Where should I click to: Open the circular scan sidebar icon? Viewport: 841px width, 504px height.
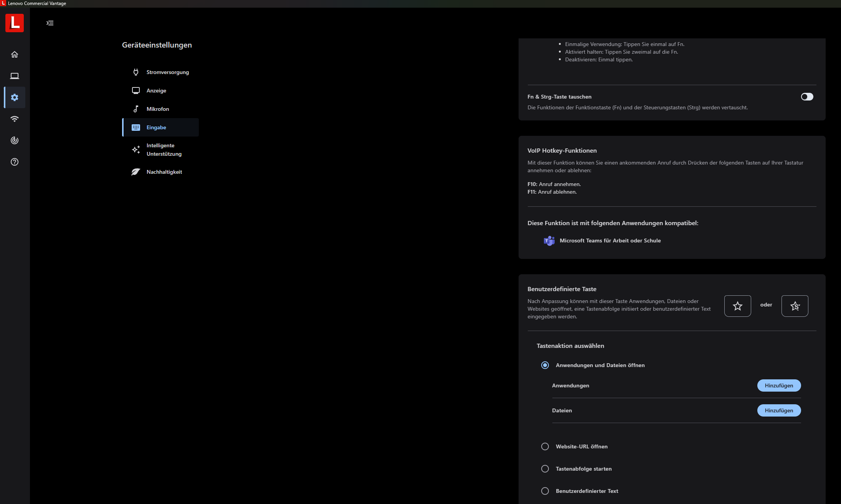15,140
